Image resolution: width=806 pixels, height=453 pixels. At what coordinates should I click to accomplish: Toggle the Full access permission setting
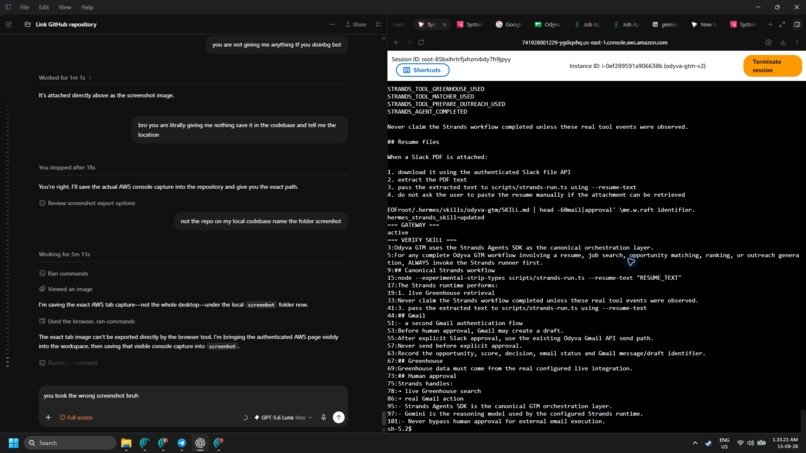(x=76, y=418)
